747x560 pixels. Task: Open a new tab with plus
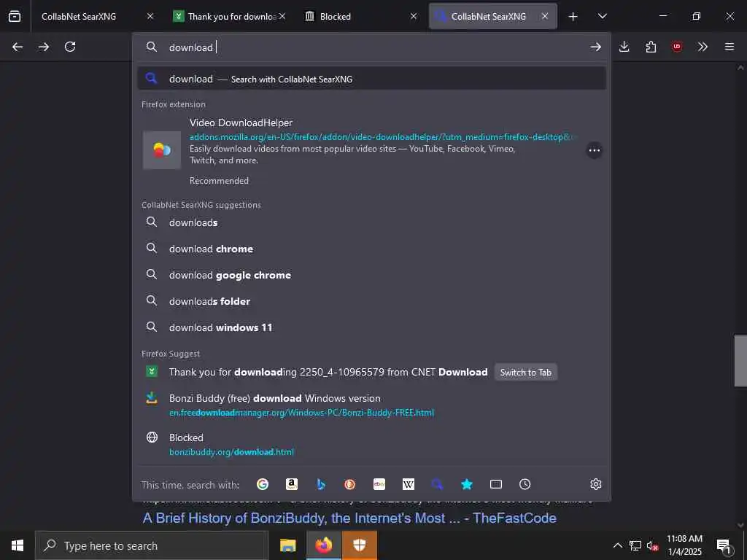[x=573, y=16]
